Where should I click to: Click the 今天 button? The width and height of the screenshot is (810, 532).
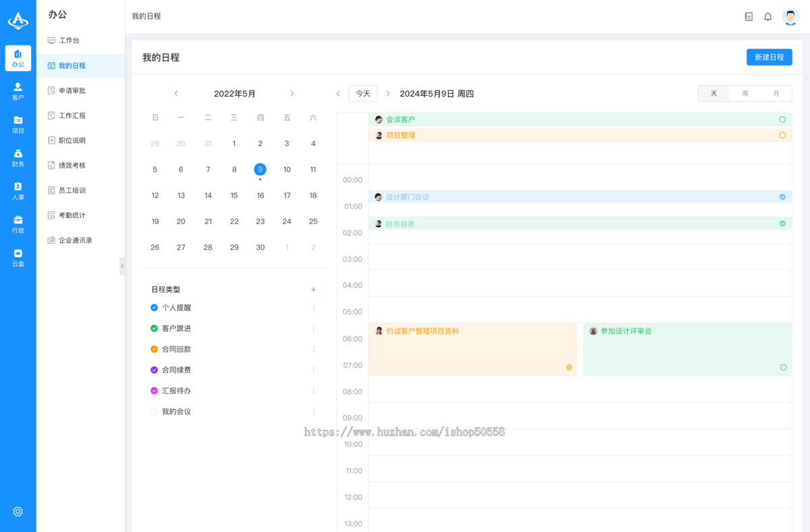tap(363, 94)
